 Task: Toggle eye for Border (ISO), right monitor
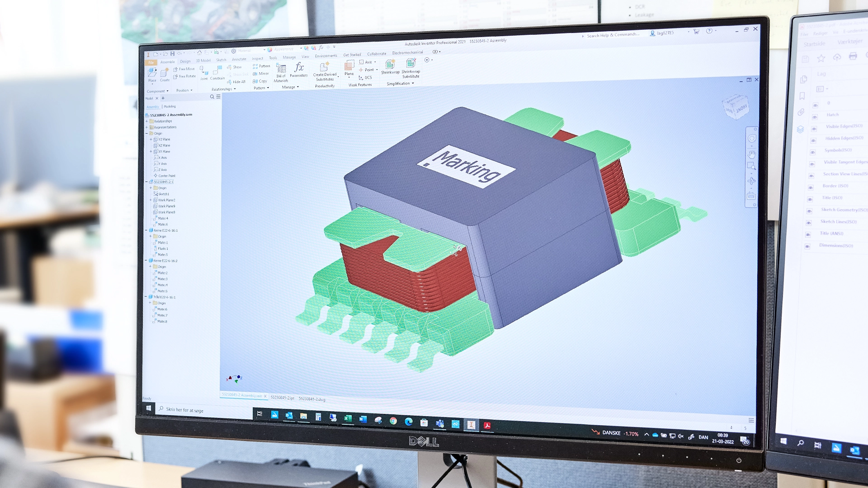pos(811,188)
